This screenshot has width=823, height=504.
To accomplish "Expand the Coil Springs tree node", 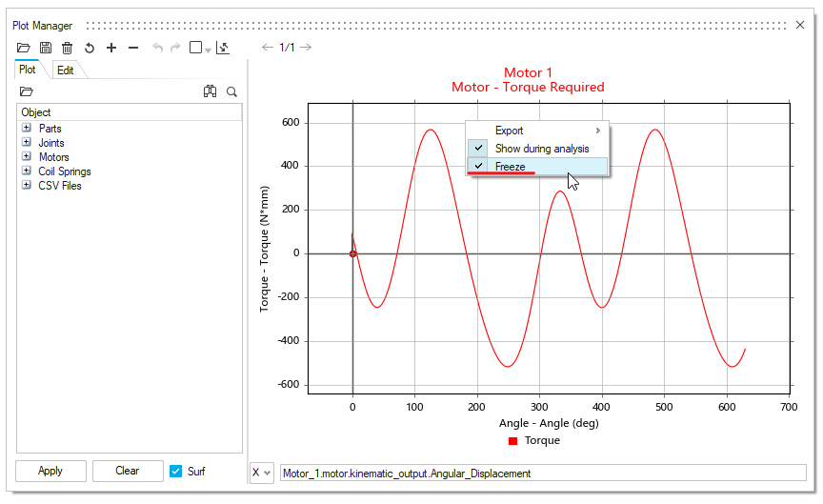I will (27, 171).
